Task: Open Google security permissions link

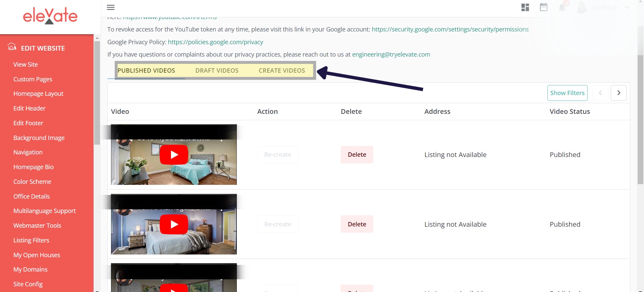Action: point(450,29)
